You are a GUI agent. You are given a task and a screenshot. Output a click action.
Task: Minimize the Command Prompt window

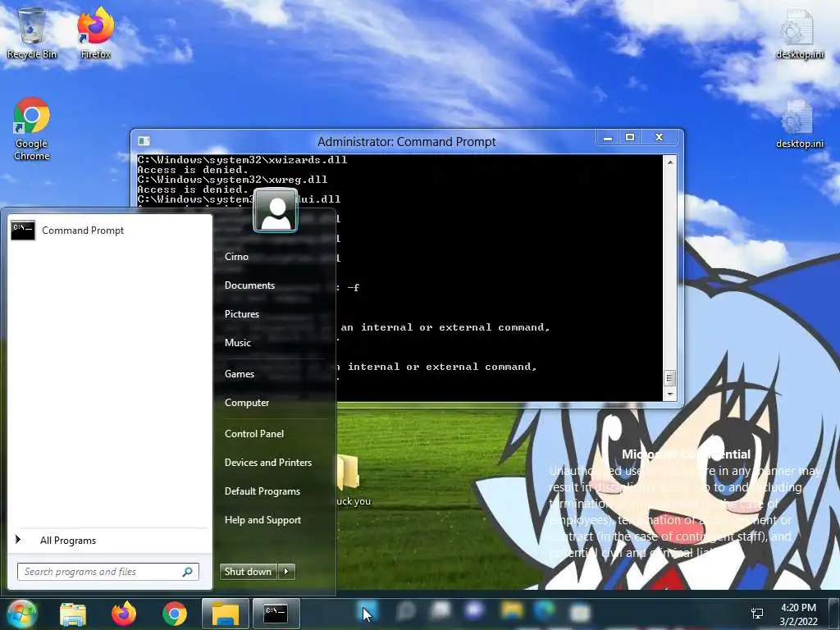pyautogui.click(x=608, y=138)
